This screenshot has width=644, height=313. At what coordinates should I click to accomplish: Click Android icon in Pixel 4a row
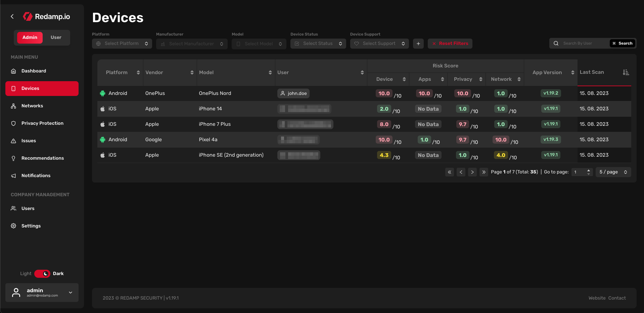pos(103,140)
